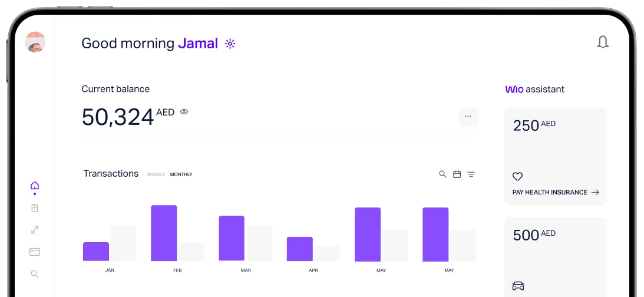Click the purple APR bar
644x297 pixels.
[x=300, y=249]
